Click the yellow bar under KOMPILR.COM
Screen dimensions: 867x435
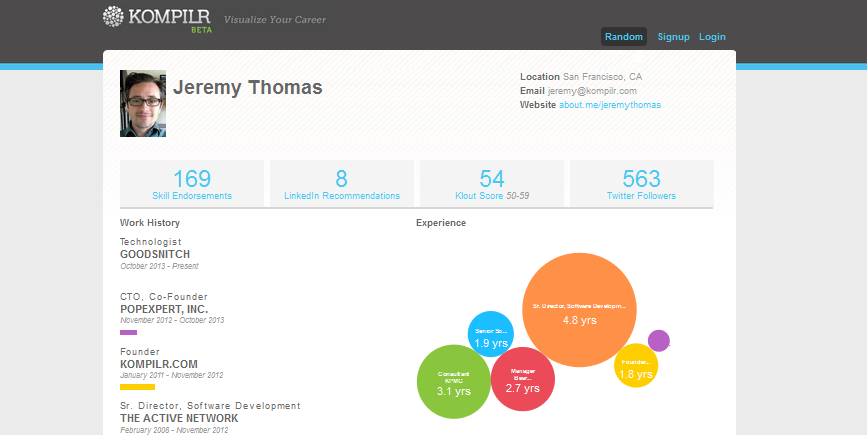point(137,387)
